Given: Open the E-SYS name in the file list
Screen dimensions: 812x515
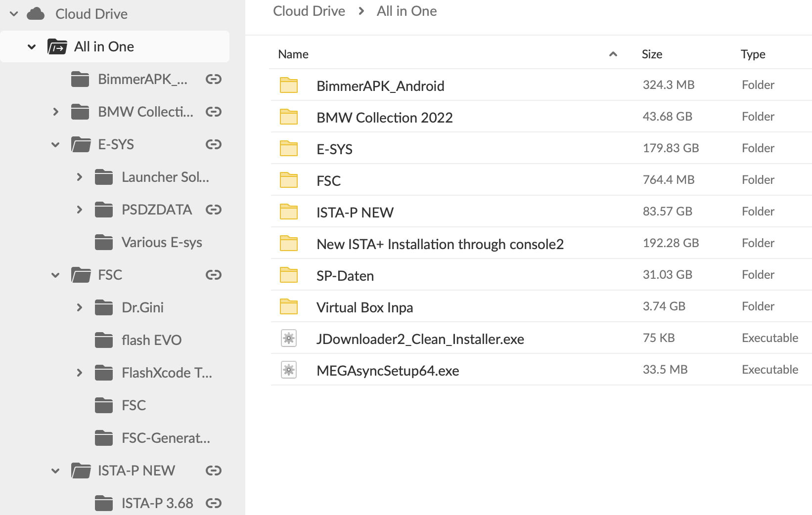Looking at the screenshot, I should coord(334,149).
